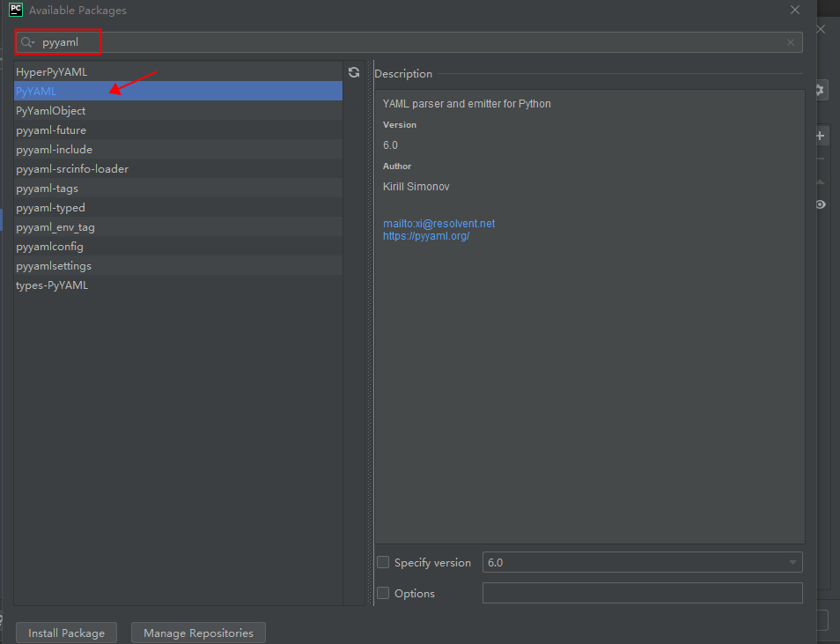Select pyyaml-tags package
The height and width of the screenshot is (644, 840).
[x=178, y=189]
